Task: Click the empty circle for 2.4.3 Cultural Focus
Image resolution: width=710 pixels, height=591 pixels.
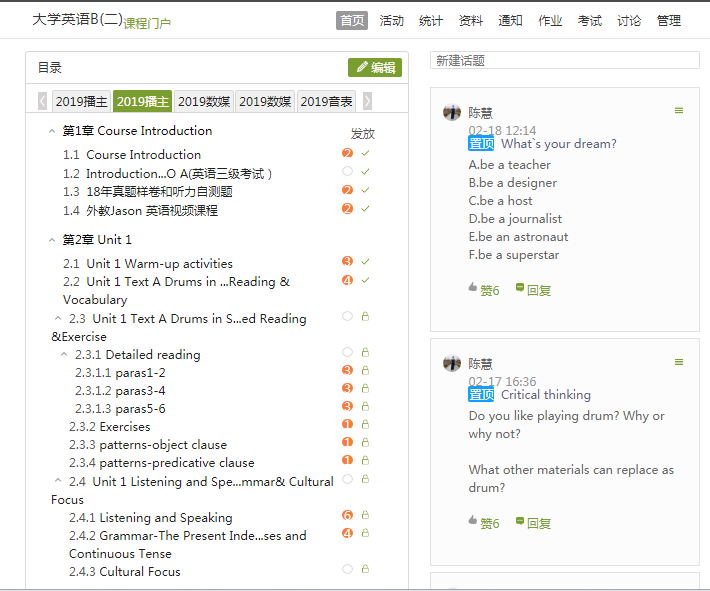Action: pos(347,569)
